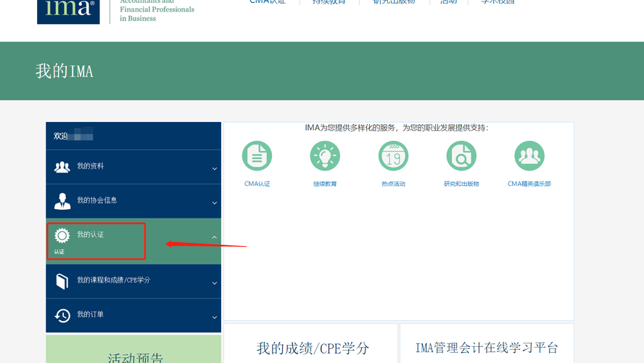Click the ima logo in the header
This screenshot has width=644, height=363.
pos(69,11)
